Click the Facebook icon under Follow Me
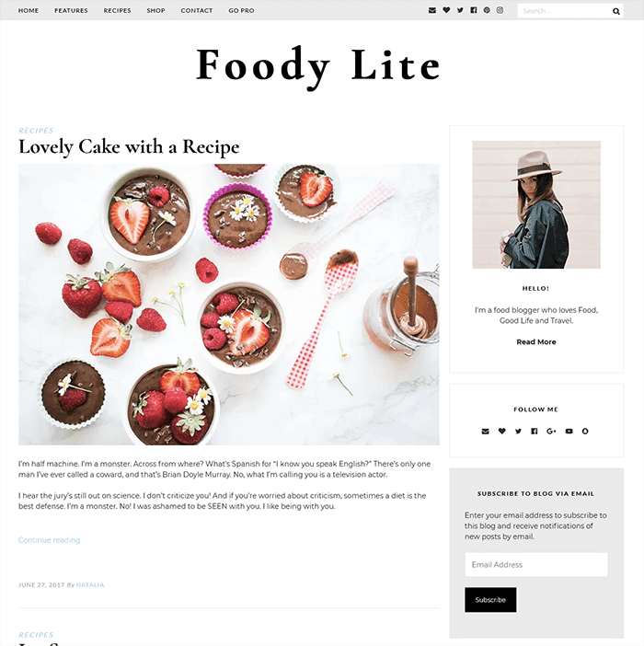Image resolution: width=644 pixels, height=646 pixels. 534,432
